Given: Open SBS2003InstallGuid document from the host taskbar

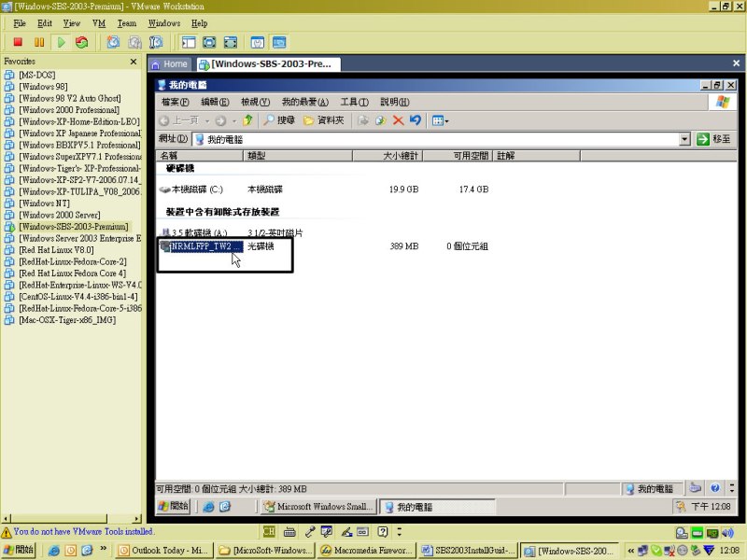Looking at the screenshot, I should click(469, 551).
